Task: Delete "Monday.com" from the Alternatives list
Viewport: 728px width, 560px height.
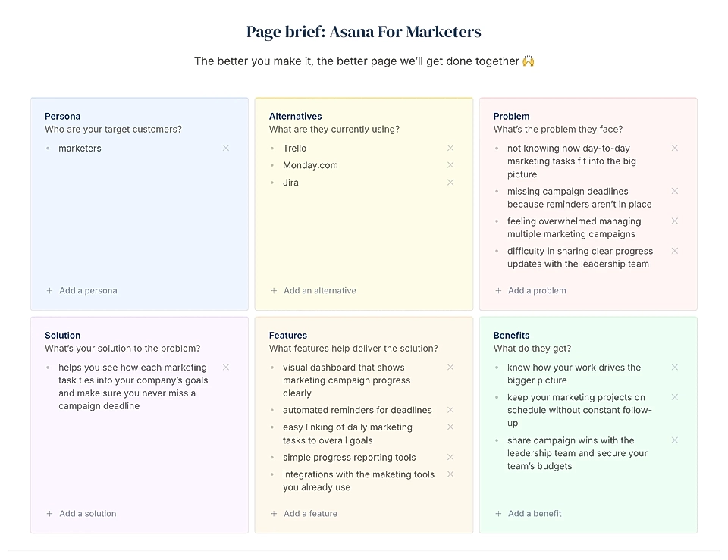Action: click(x=450, y=165)
